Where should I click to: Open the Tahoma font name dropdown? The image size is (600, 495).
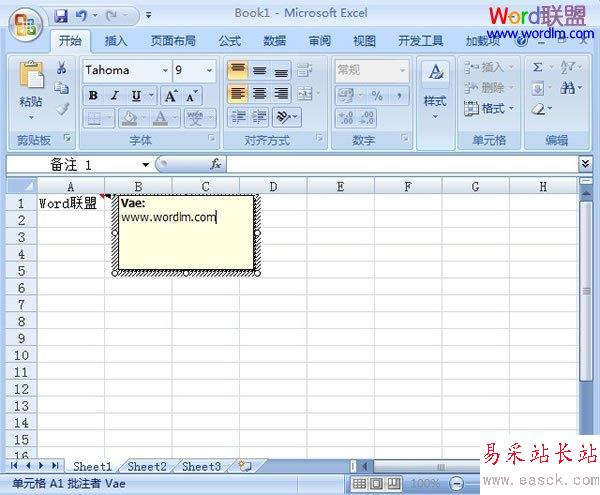(x=165, y=70)
